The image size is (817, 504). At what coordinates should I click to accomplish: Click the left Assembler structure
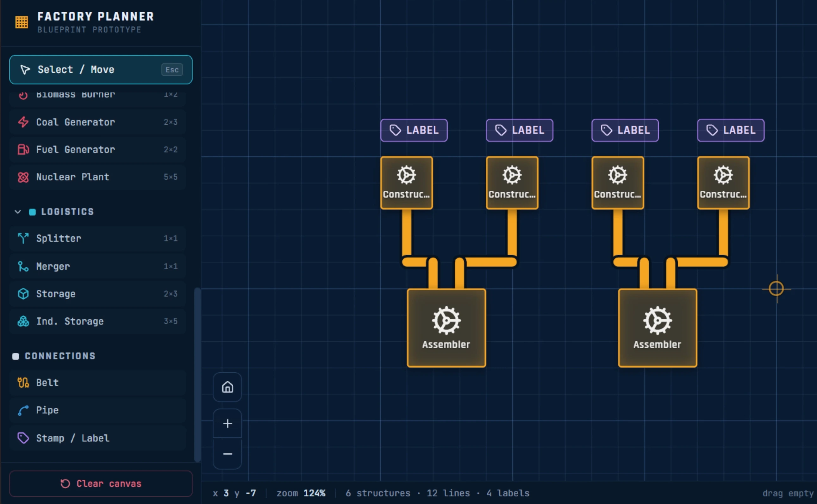pos(446,328)
